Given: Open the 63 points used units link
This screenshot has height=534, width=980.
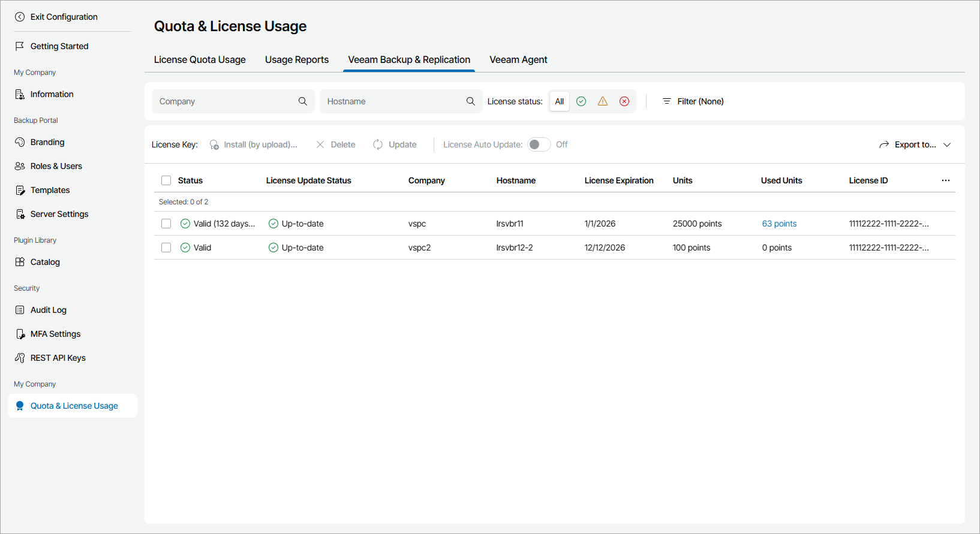Looking at the screenshot, I should (x=779, y=224).
